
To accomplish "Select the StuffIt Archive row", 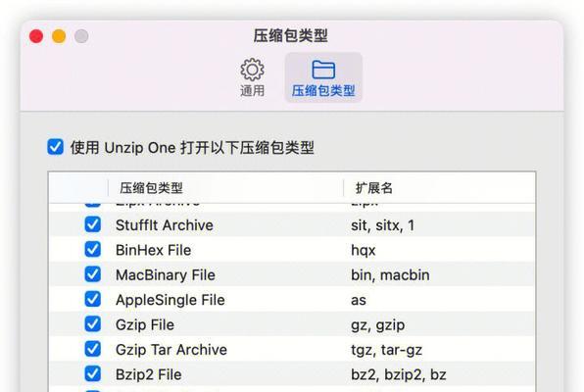I will tap(292, 224).
